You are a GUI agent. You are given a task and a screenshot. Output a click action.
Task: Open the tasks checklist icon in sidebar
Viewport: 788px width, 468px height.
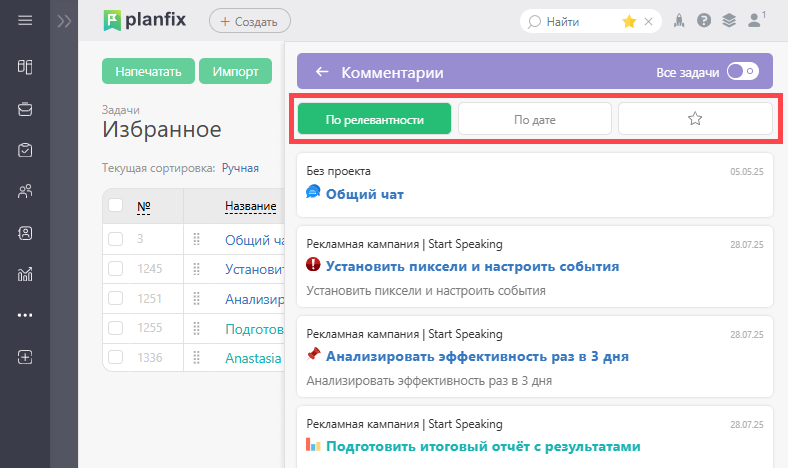click(25, 150)
